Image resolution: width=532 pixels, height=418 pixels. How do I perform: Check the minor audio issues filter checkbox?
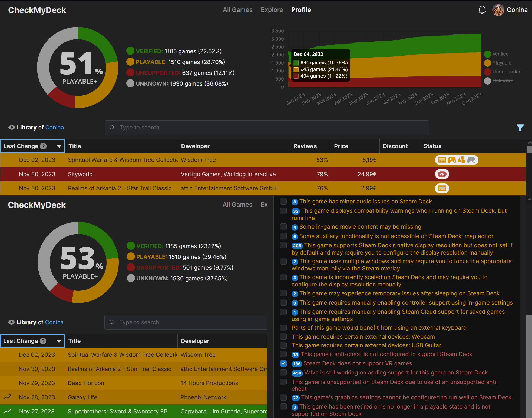pyautogui.click(x=283, y=201)
